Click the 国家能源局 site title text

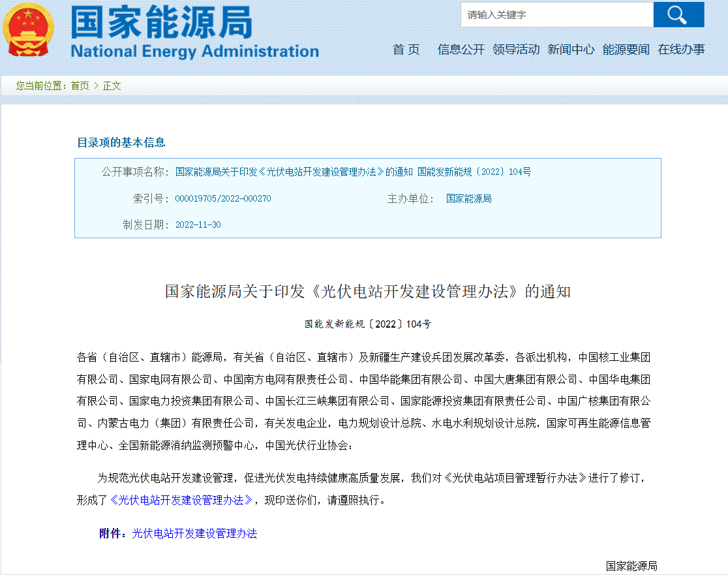pos(162,22)
